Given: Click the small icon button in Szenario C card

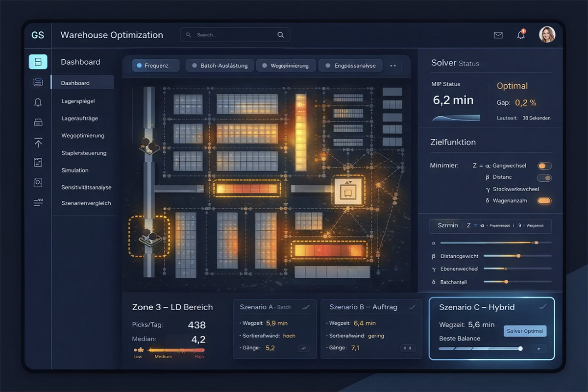Looking at the screenshot, I should coord(539,348).
